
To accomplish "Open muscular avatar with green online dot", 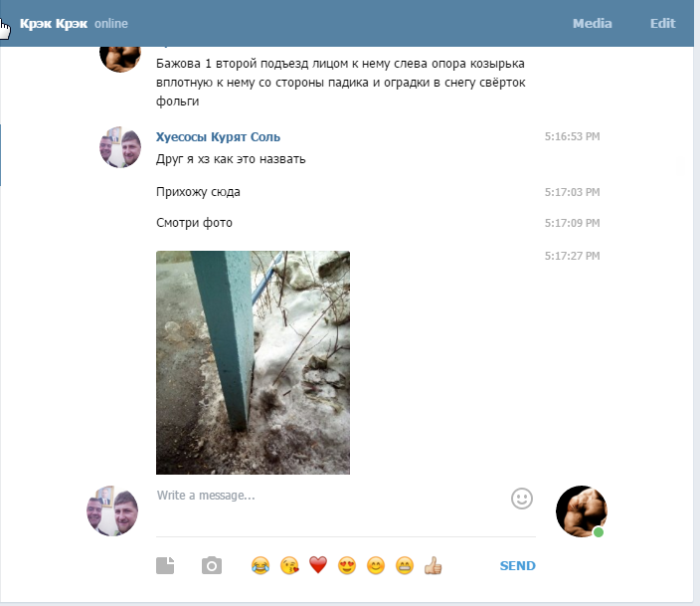I will 582,511.
